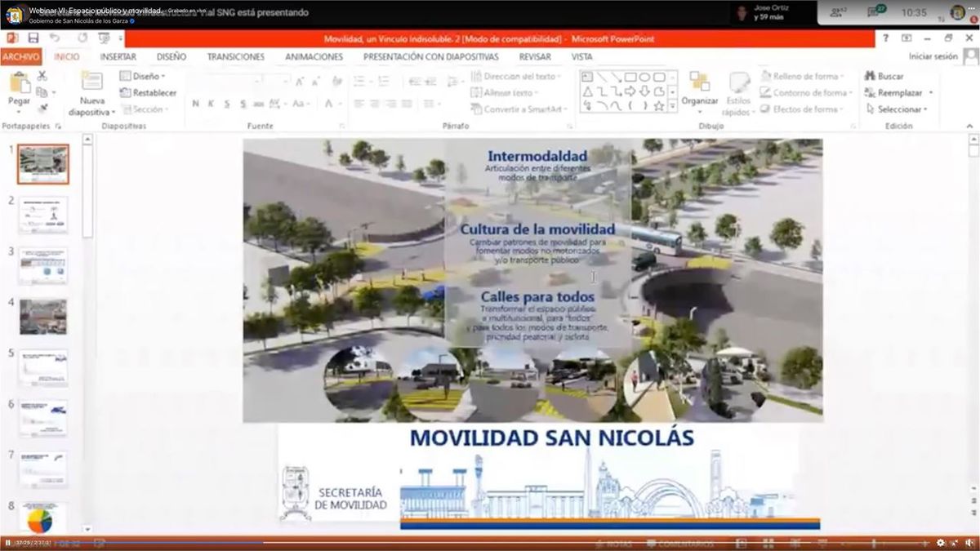This screenshot has height=551, width=980.
Task: Click the undo arrow in quick access toolbar
Action: [55, 38]
